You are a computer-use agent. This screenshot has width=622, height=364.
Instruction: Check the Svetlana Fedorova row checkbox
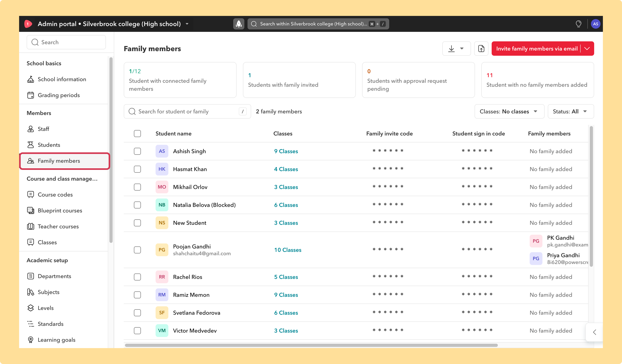[137, 313]
